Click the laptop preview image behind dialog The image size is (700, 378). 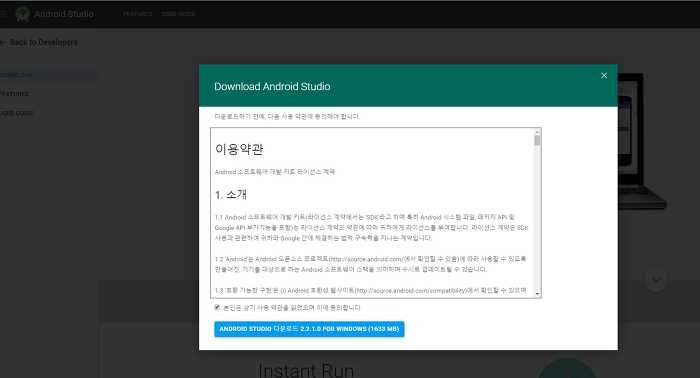pyautogui.click(x=641, y=141)
